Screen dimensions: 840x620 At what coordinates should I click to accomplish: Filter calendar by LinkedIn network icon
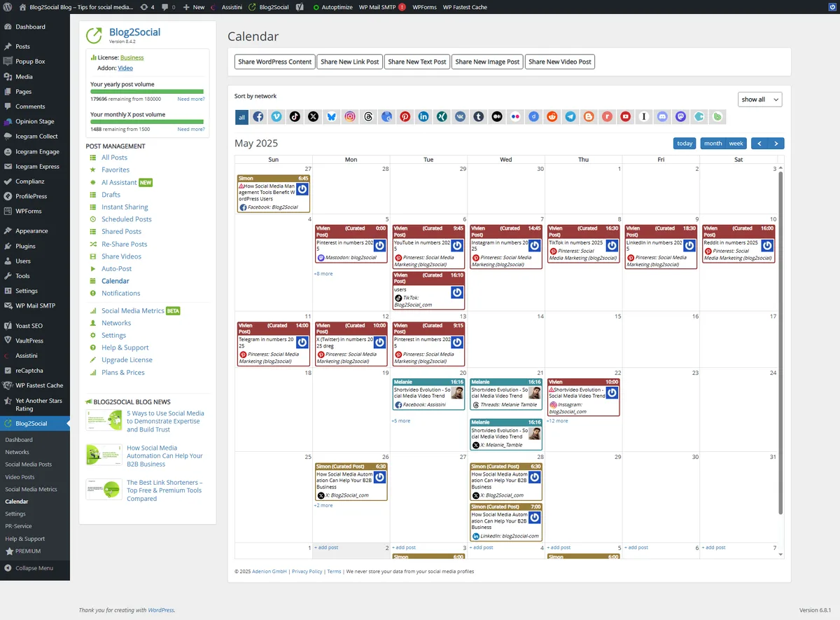pos(423,117)
